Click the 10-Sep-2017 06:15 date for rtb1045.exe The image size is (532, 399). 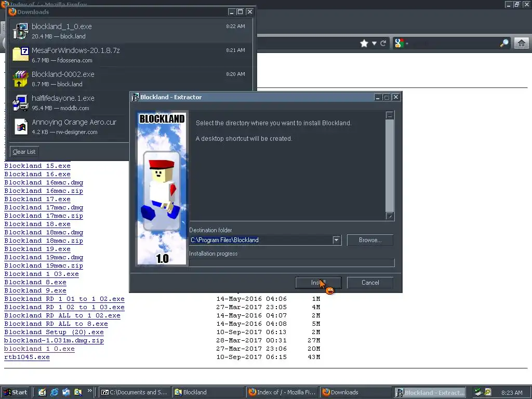click(x=251, y=357)
